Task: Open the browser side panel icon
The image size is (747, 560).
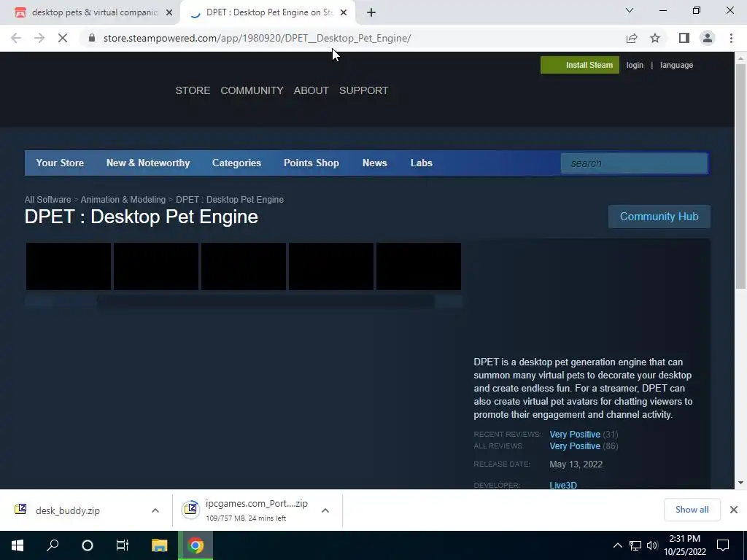Action: (684, 38)
